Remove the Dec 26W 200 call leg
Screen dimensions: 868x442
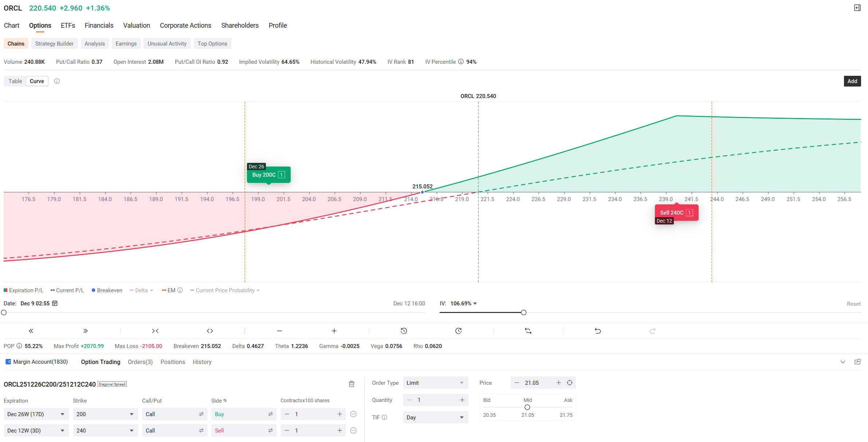353,414
